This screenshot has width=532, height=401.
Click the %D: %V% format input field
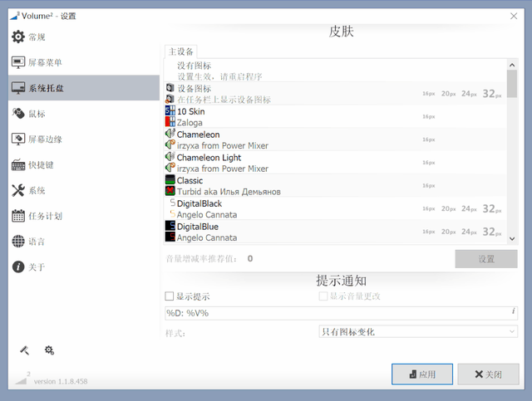(342, 313)
